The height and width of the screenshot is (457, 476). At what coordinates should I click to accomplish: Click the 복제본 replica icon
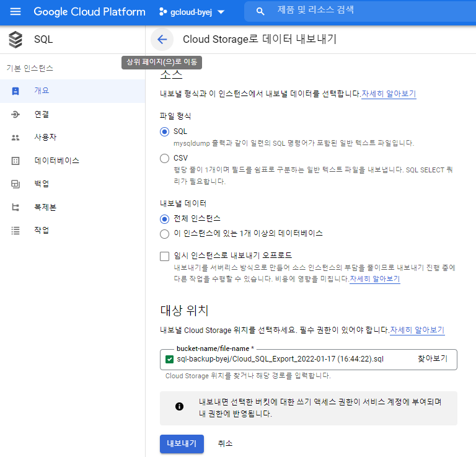(x=15, y=207)
